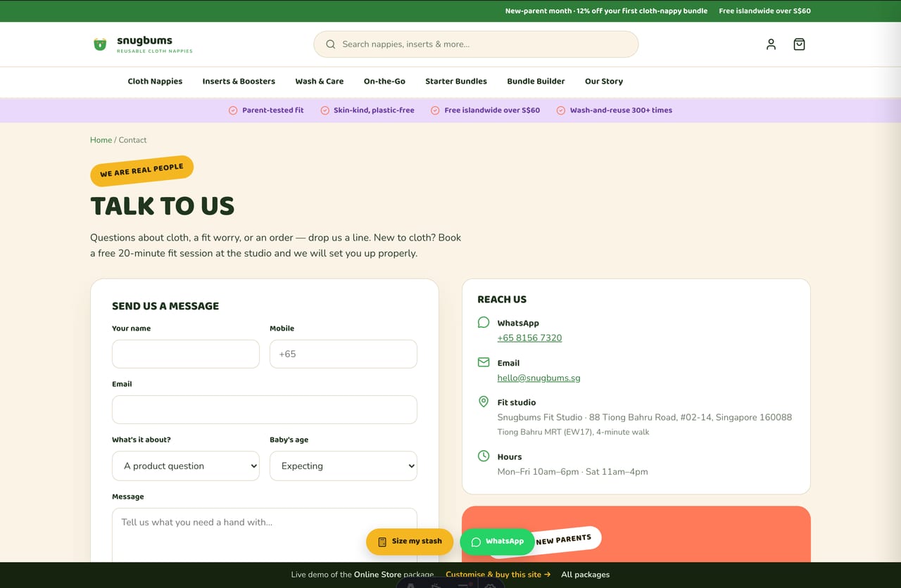
Task: Open the account profile icon
Action: click(771, 44)
